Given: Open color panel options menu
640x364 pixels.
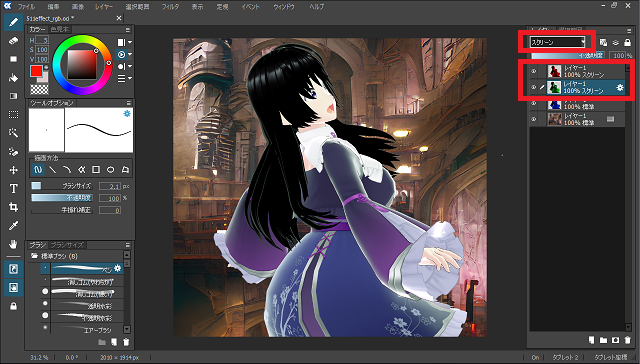Looking at the screenshot, I should [x=128, y=30].
